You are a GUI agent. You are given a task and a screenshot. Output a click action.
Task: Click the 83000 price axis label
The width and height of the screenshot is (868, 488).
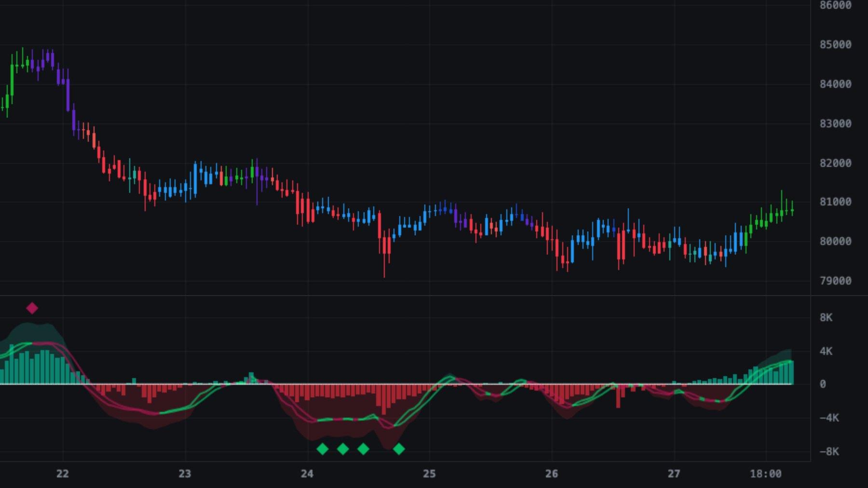[x=835, y=124]
